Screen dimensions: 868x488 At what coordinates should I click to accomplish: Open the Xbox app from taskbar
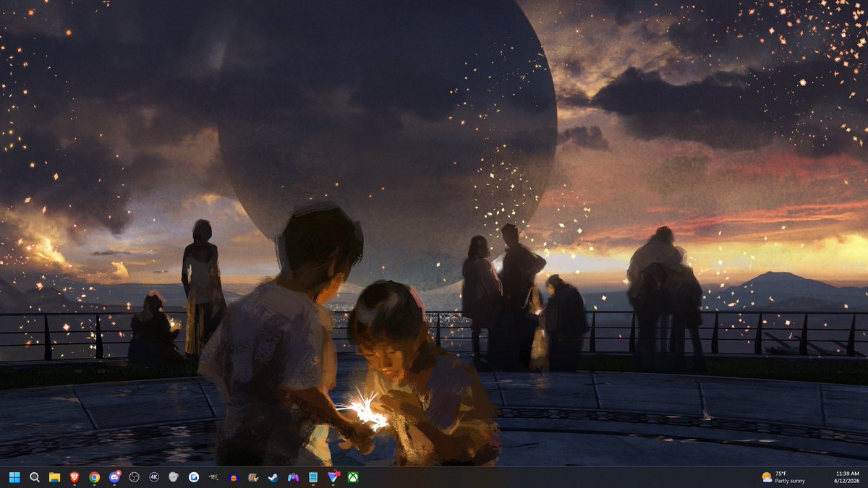pyautogui.click(x=353, y=477)
